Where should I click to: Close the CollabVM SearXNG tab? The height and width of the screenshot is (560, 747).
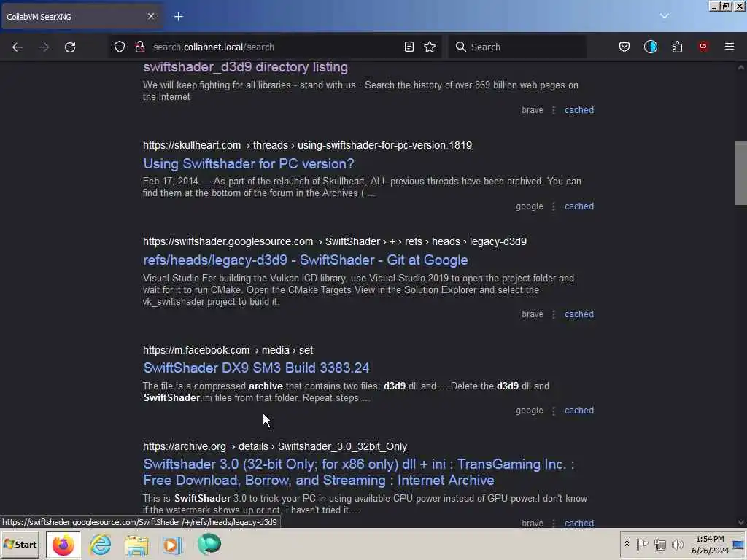(151, 16)
